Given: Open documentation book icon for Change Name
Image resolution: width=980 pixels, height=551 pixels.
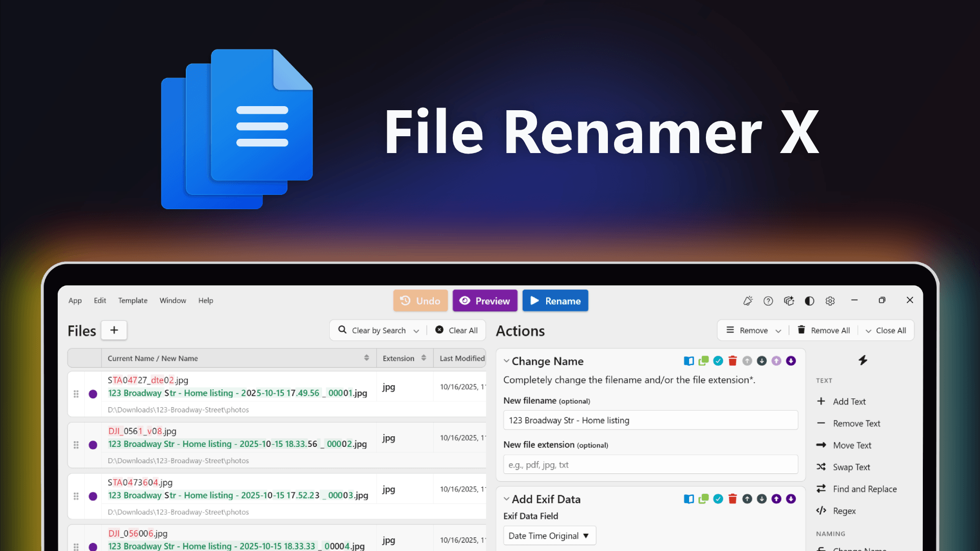Looking at the screenshot, I should (x=689, y=361).
